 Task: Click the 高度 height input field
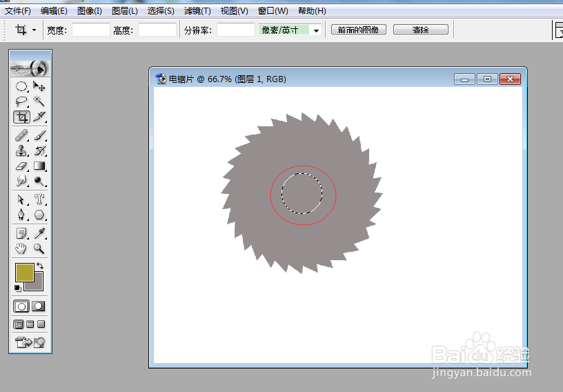coord(157,30)
